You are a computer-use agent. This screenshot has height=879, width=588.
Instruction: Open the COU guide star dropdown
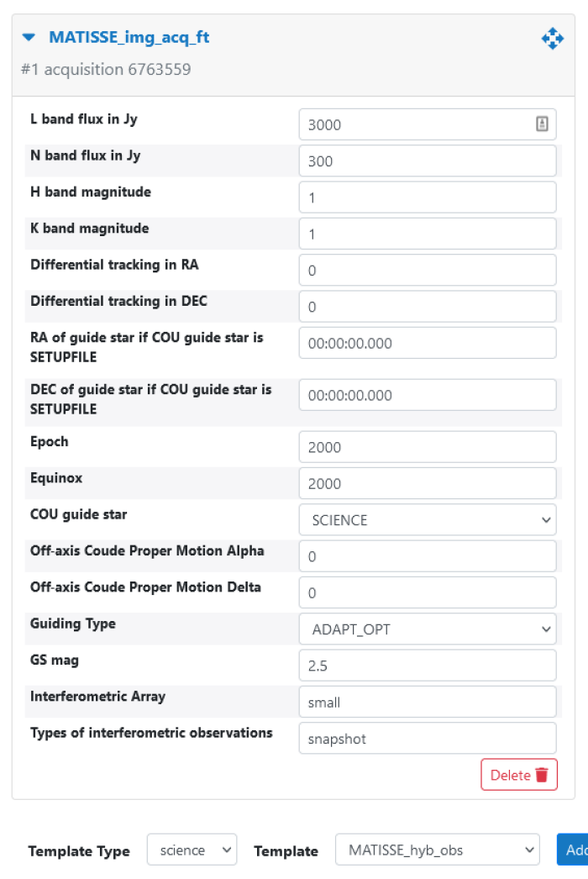pos(428,520)
